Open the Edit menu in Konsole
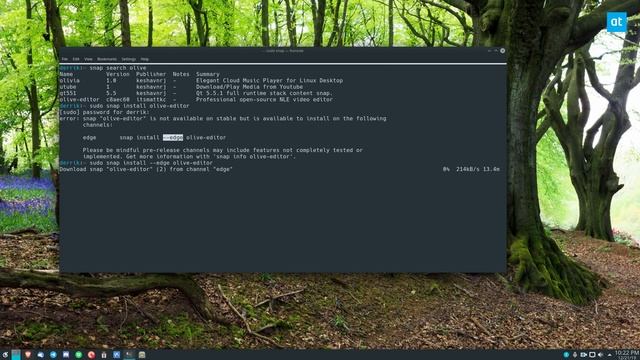Screen dimensions: 640x360 [x=76, y=59]
